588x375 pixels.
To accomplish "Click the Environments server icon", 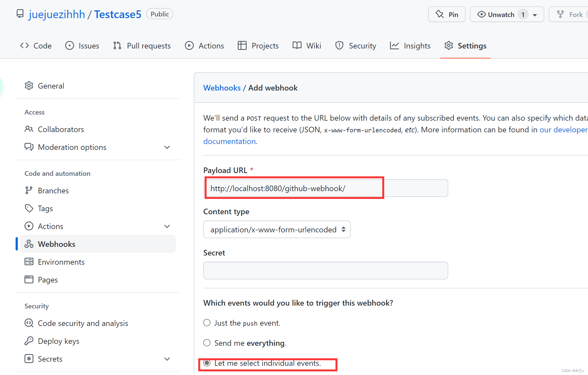I will (x=29, y=262).
